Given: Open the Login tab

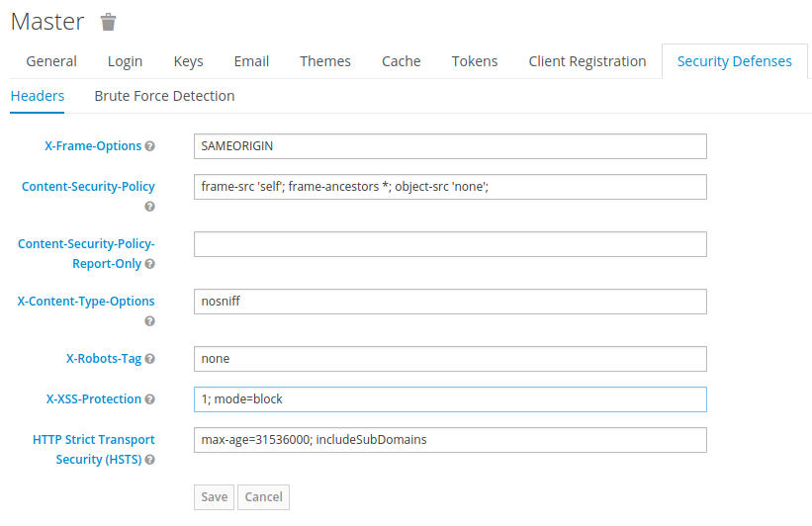Looking at the screenshot, I should click(125, 61).
